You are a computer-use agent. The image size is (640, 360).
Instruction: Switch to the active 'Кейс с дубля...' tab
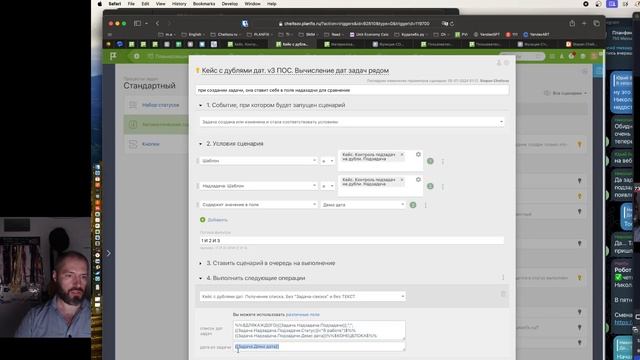(292, 44)
